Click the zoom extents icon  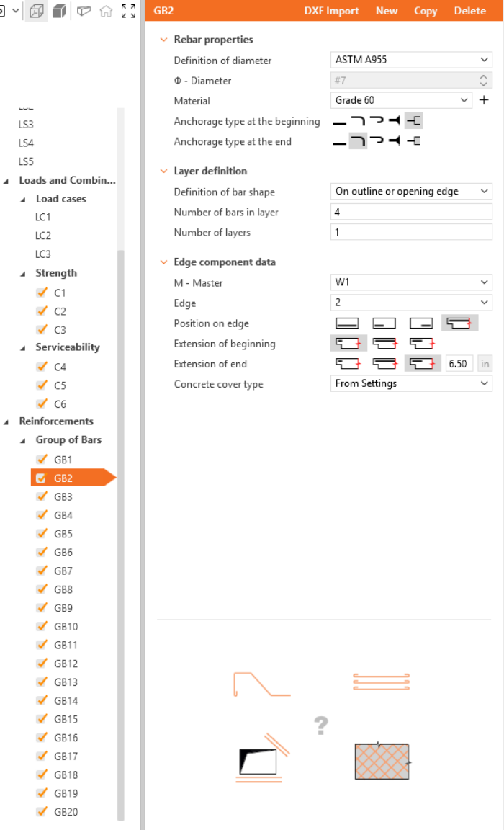point(128,11)
